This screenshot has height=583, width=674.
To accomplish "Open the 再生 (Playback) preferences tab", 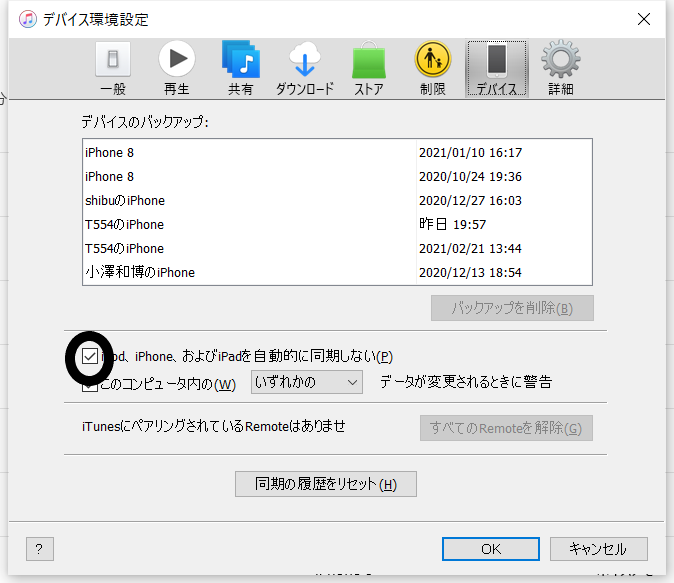I will coord(177,69).
